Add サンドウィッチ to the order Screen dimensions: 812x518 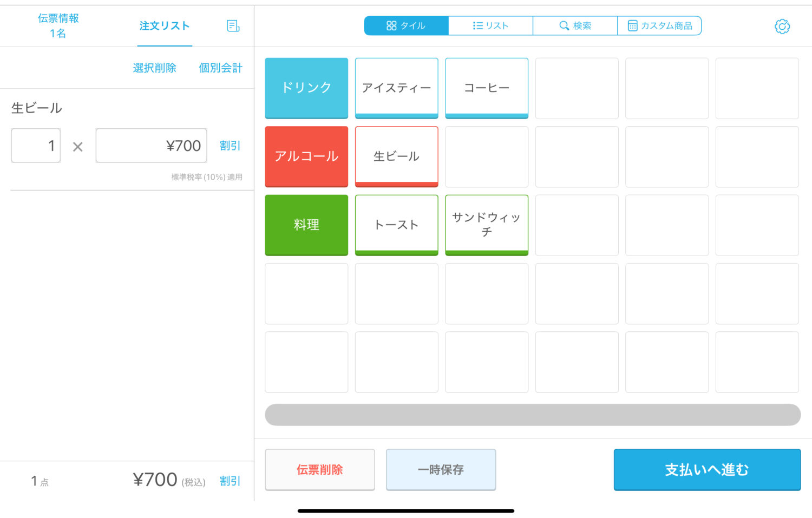coord(487,225)
